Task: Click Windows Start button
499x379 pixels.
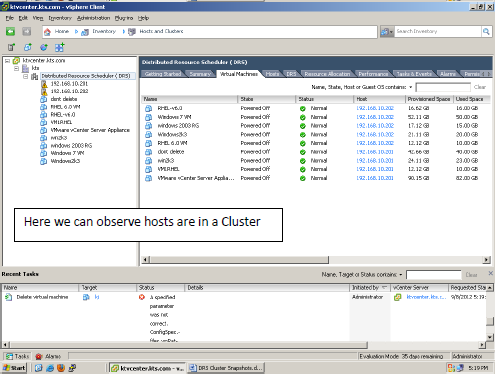Action: (14, 368)
